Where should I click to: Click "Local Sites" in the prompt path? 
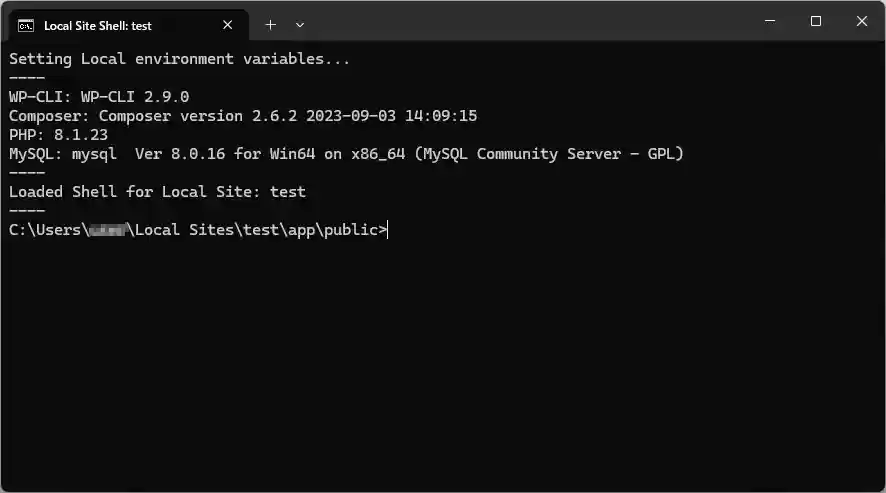click(x=185, y=230)
